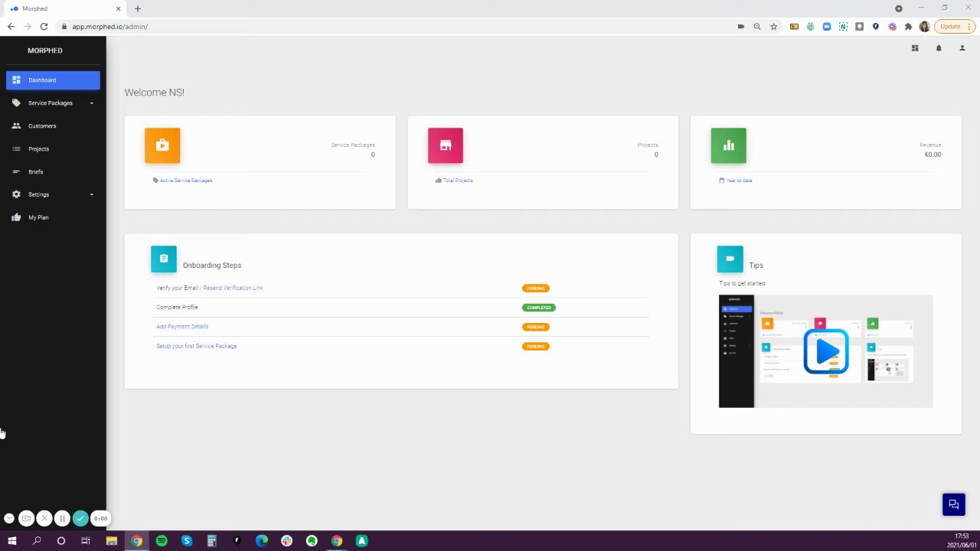Finish recording with the teal checkmark button
The height and width of the screenshot is (551, 980).
(x=80, y=518)
